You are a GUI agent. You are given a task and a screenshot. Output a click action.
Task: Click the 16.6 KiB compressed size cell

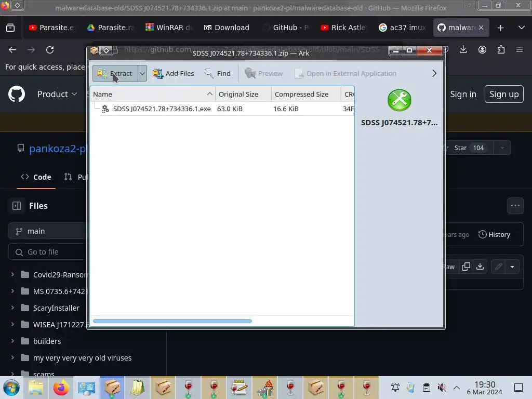point(286,109)
